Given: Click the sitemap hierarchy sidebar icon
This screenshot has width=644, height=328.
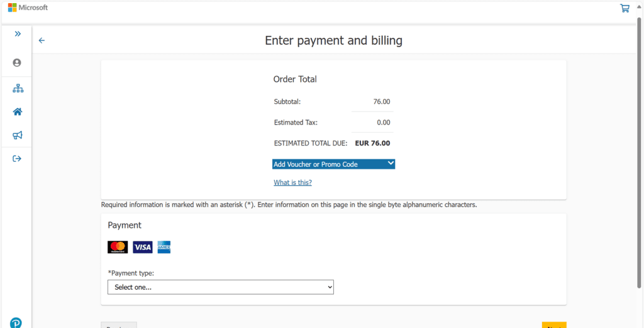Looking at the screenshot, I should pos(18,89).
